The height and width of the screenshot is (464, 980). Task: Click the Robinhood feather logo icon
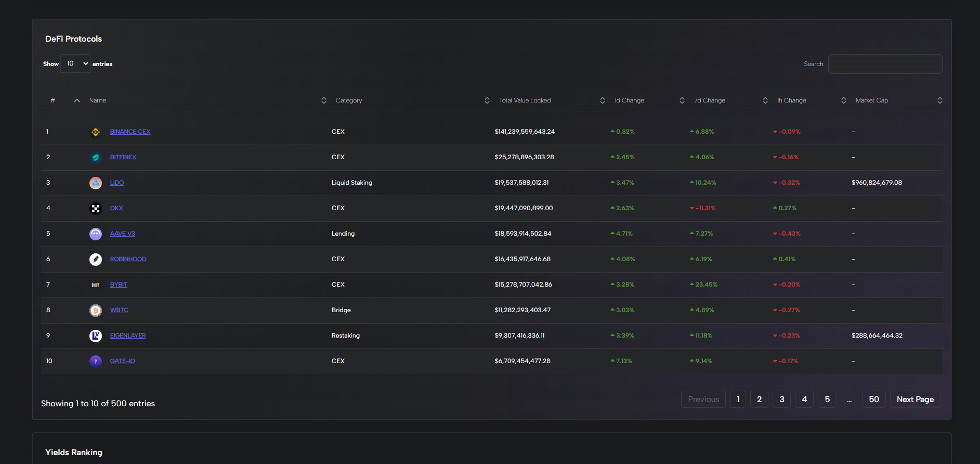pyautogui.click(x=96, y=260)
